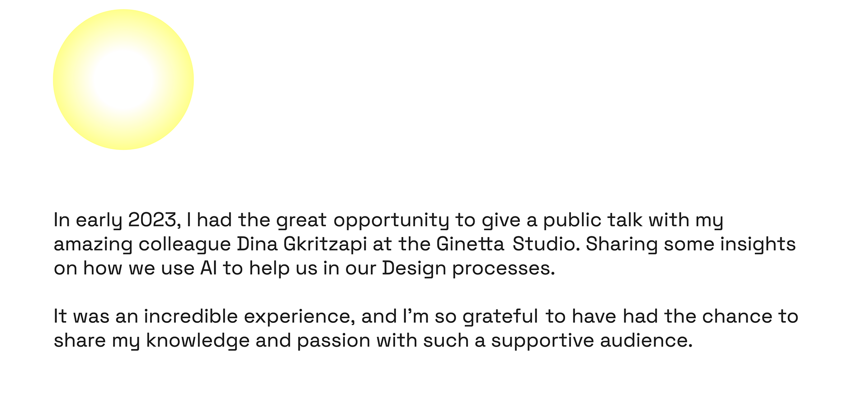
Task: Click the words public talk
Action: (x=592, y=220)
